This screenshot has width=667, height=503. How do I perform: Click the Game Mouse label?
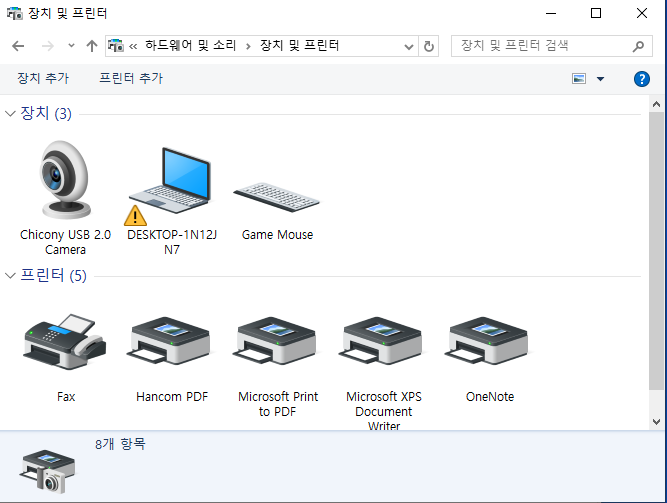(277, 234)
